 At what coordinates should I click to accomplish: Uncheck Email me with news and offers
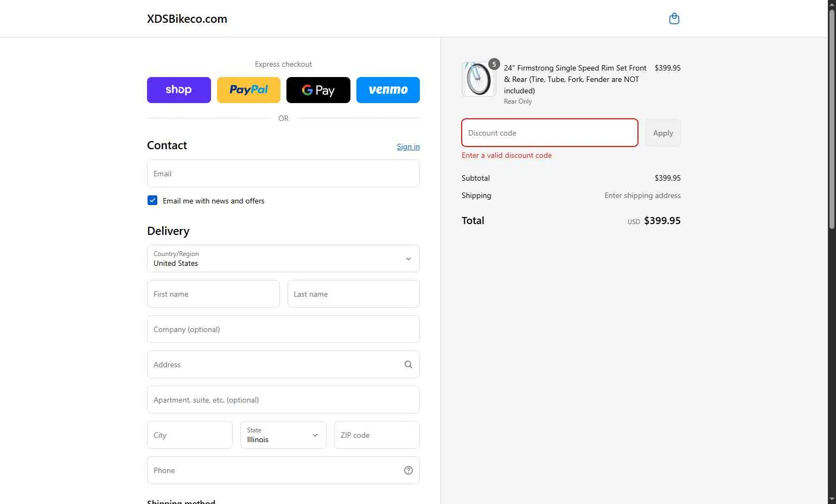[x=152, y=200]
